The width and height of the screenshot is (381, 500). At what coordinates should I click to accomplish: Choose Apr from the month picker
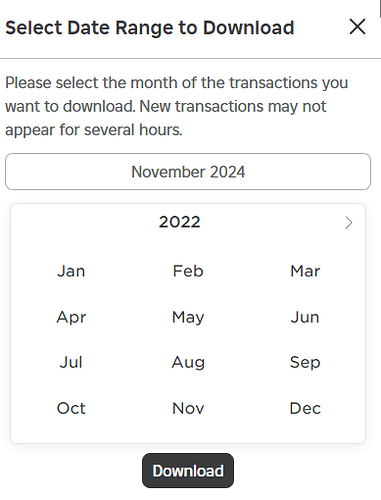click(71, 317)
